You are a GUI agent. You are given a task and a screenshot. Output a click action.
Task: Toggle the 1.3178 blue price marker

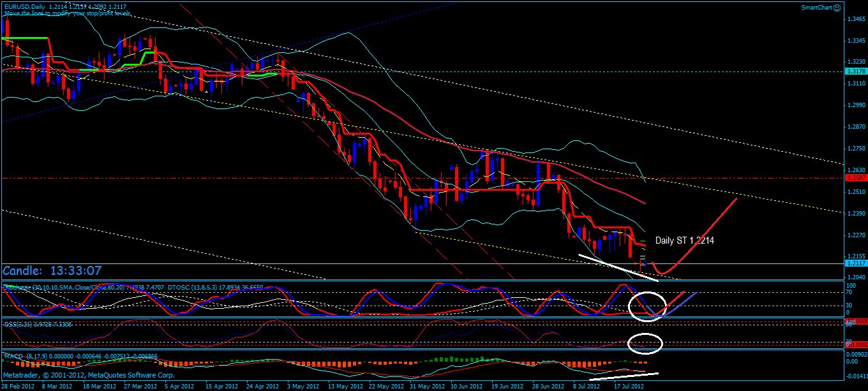(856, 72)
